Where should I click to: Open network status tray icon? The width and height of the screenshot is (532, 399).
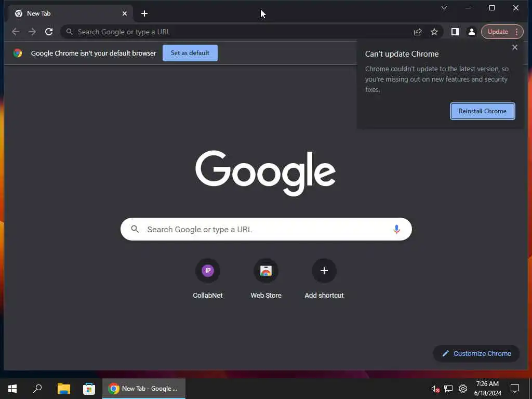(448, 389)
